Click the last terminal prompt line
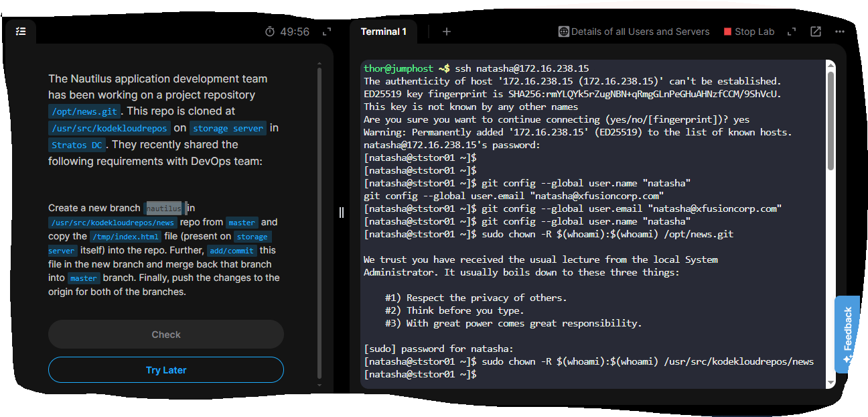This screenshot has width=868, height=417. pyautogui.click(x=420, y=374)
